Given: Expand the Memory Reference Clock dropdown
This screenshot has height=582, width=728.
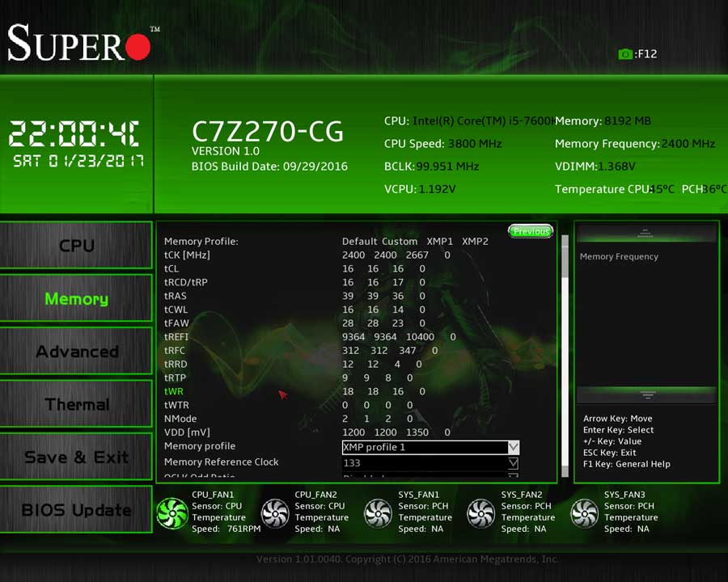Looking at the screenshot, I should (x=430, y=462).
